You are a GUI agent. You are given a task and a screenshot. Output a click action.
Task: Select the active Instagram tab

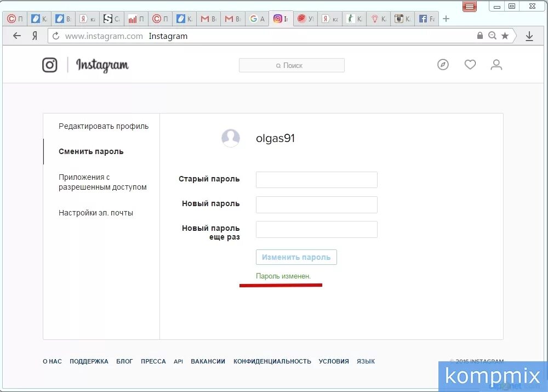coord(281,19)
